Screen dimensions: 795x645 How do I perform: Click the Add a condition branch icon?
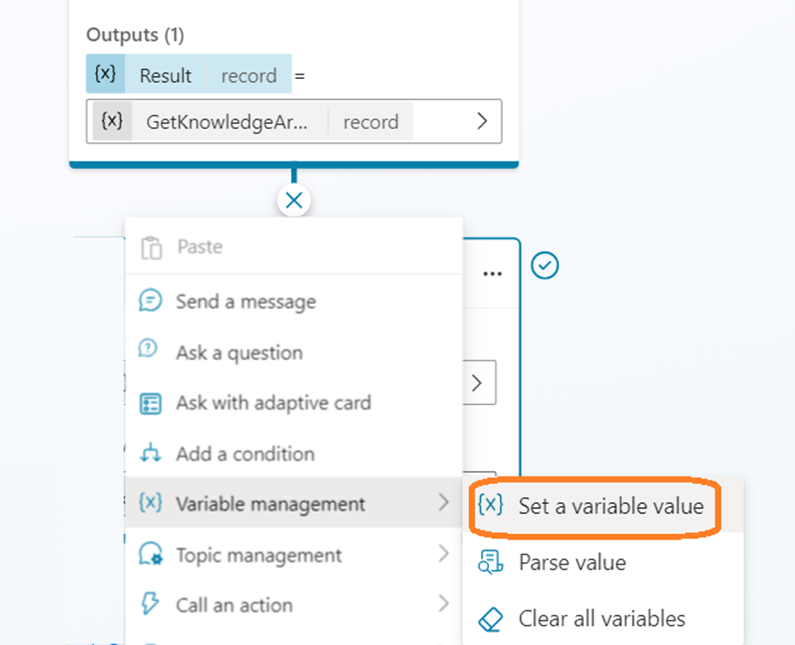pos(151,454)
